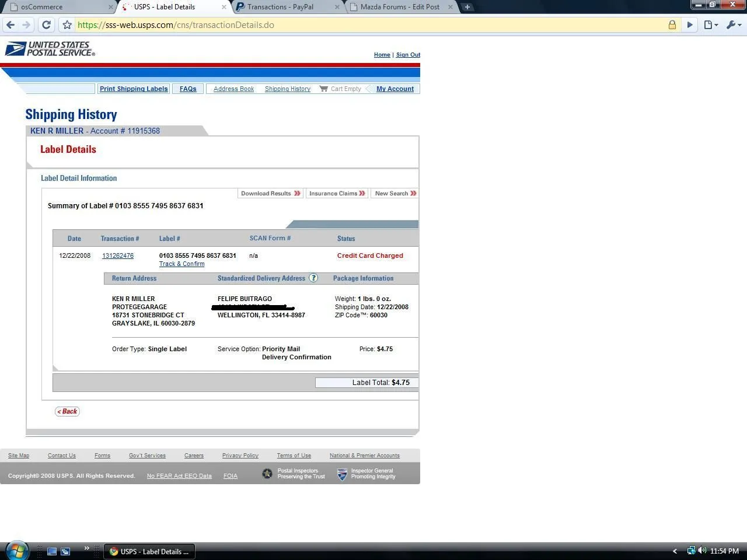Reload the page with the refresh icon
Viewport: 747px width, 560px height.
point(47,25)
